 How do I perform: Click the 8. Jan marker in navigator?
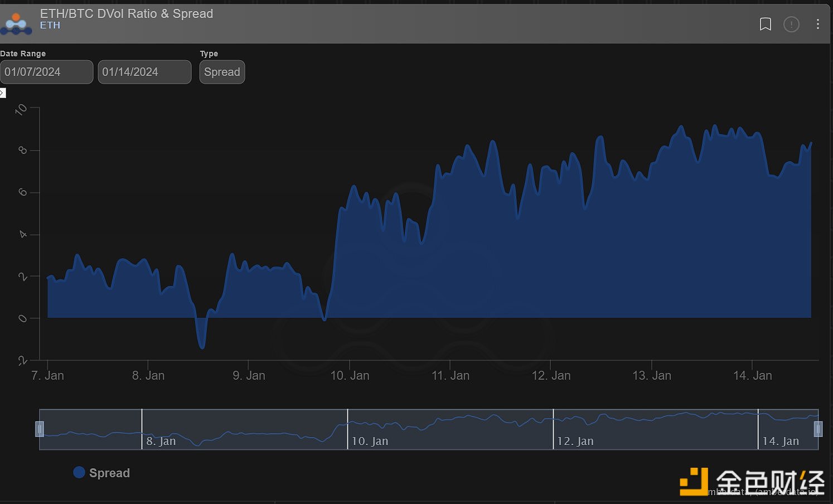161,441
